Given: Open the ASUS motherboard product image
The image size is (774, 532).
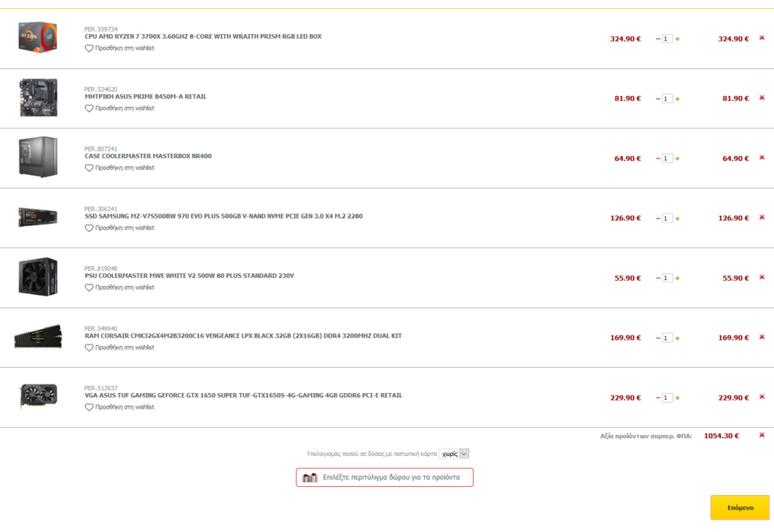Looking at the screenshot, I should (x=38, y=98).
